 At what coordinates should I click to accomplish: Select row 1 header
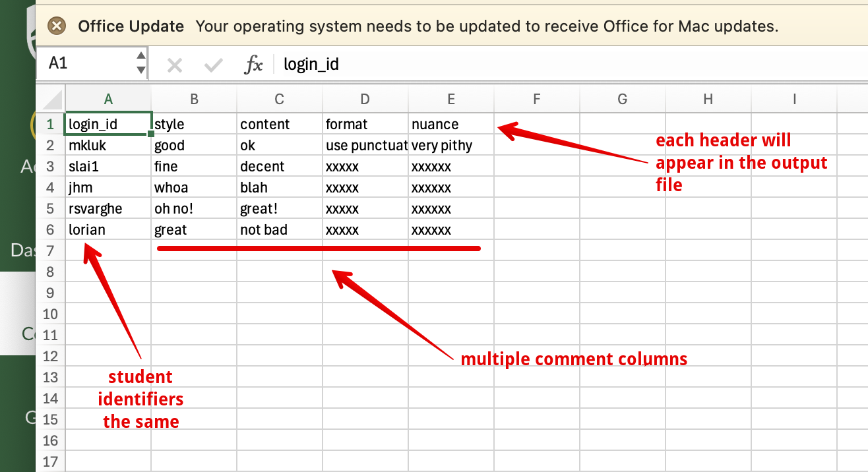point(51,125)
